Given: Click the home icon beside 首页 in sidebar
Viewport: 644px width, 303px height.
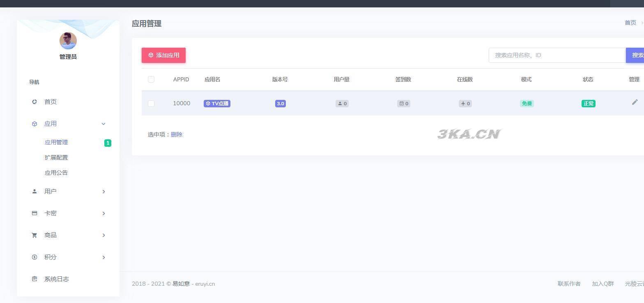Looking at the screenshot, I should click(x=34, y=102).
